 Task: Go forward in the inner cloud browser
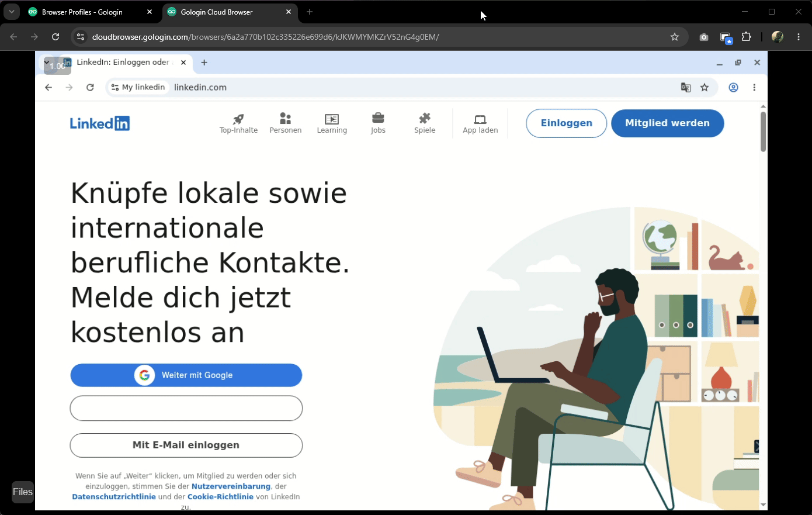(x=69, y=88)
